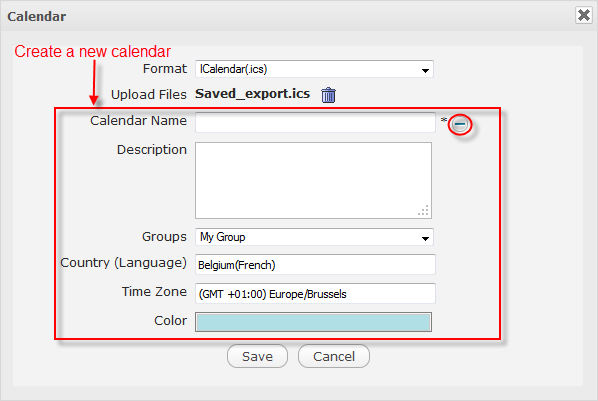Cancel the calendar import
The width and height of the screenshot is (598, 401).
coord(334,356)
